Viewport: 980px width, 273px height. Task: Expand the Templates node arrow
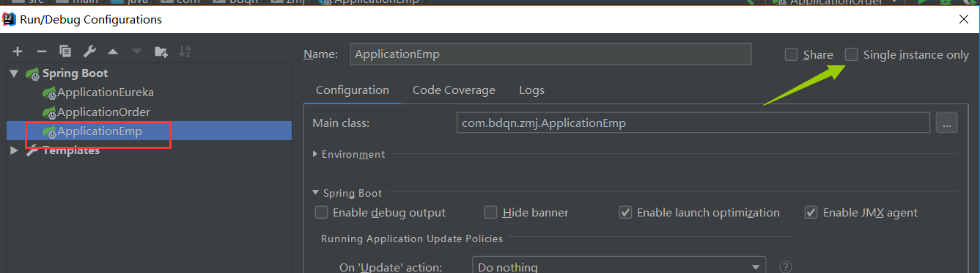click(x=15, y=150)
